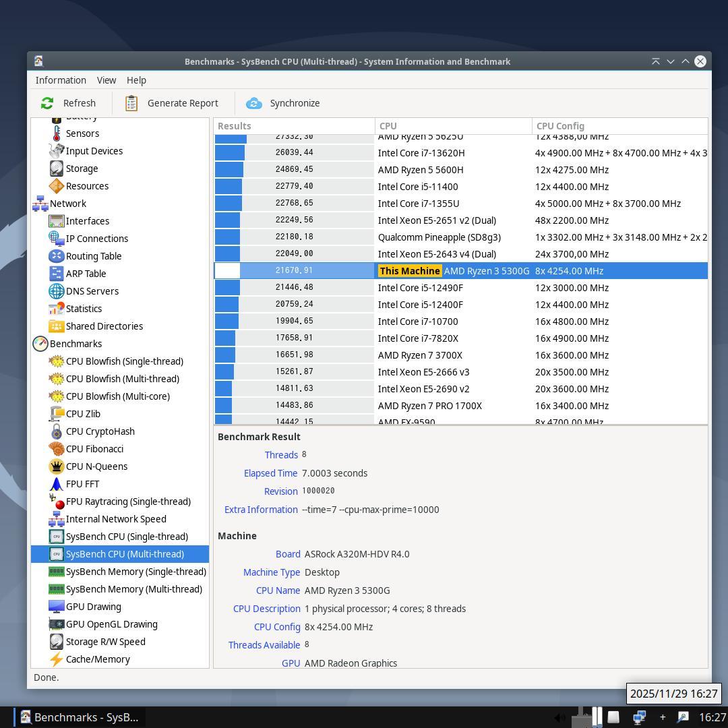Select the Intel Core i7-10700 result row
The width and height of the screenshot is (728, 728).
click(417, 322)
